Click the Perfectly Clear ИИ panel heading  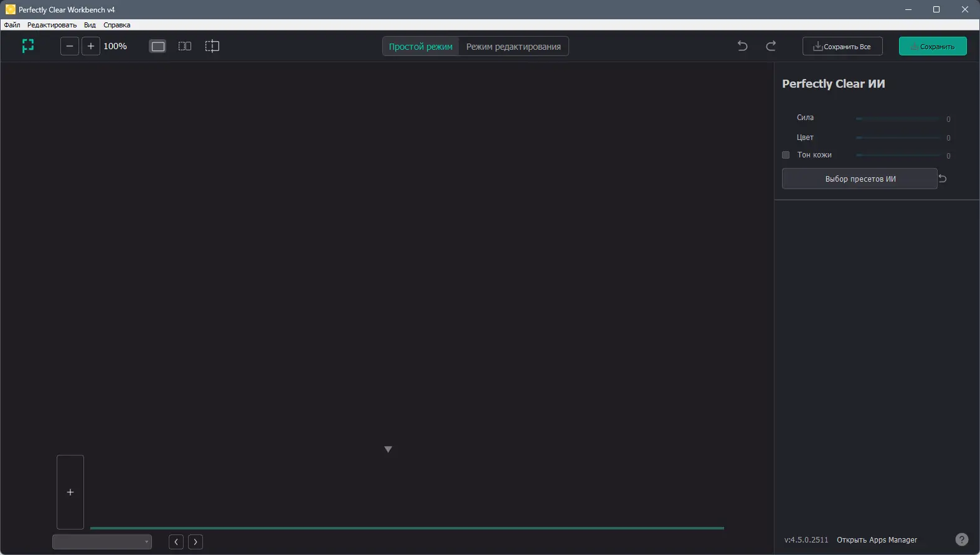pos(834,84)
